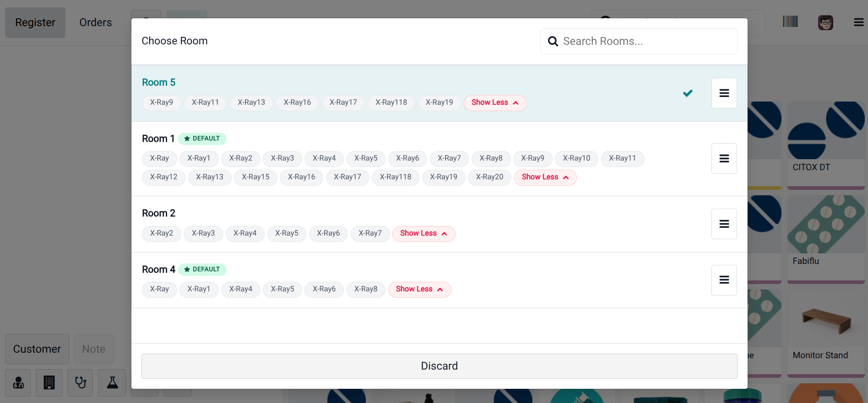This screenshot has height=403, width=868.
Task: Select Room 4 from the list
Action: point(158,269)
